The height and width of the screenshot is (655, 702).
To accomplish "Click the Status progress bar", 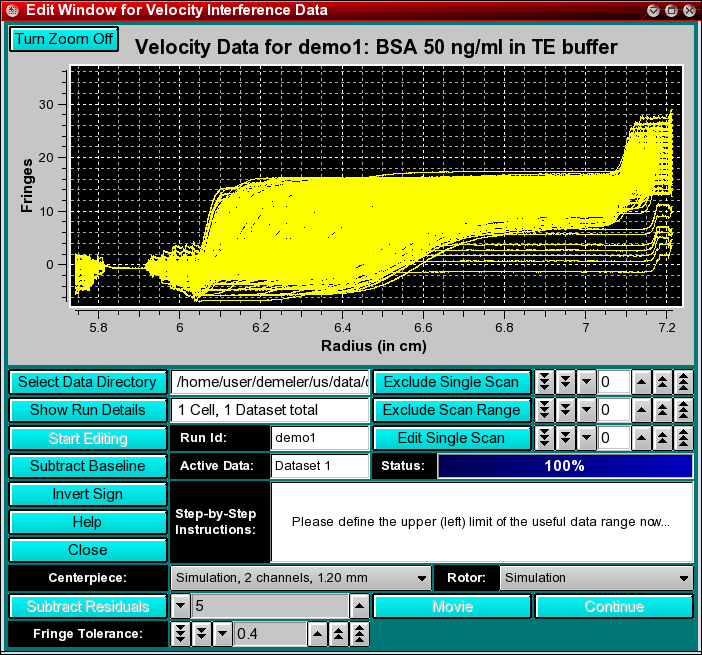I will coord(565,466).
